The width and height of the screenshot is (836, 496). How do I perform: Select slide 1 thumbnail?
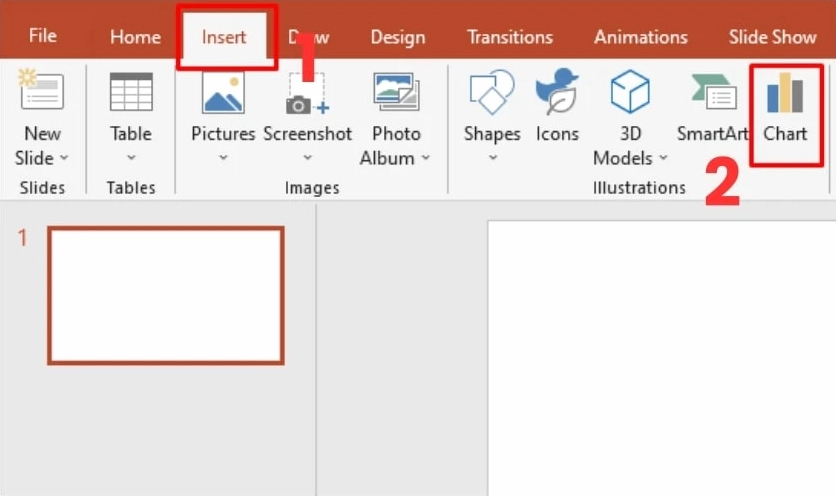(x=166, y=295)
